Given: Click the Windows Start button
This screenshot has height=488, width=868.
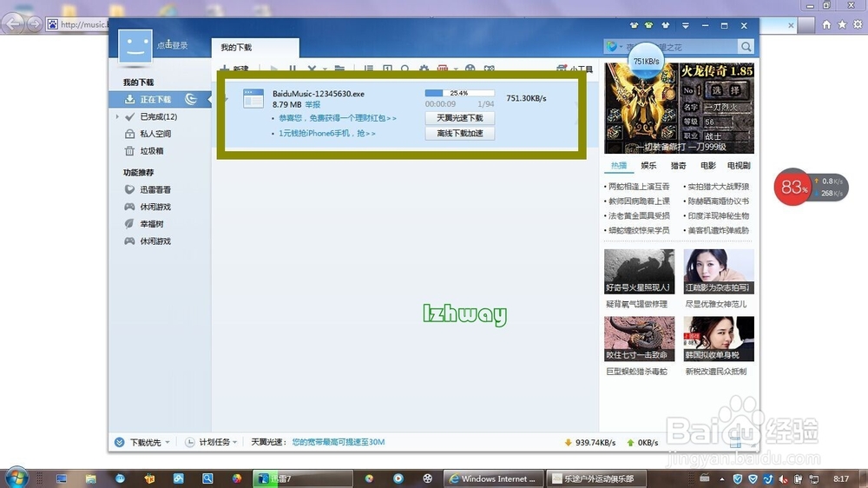Looking at the screenshot, I should (x=16, y=478).
